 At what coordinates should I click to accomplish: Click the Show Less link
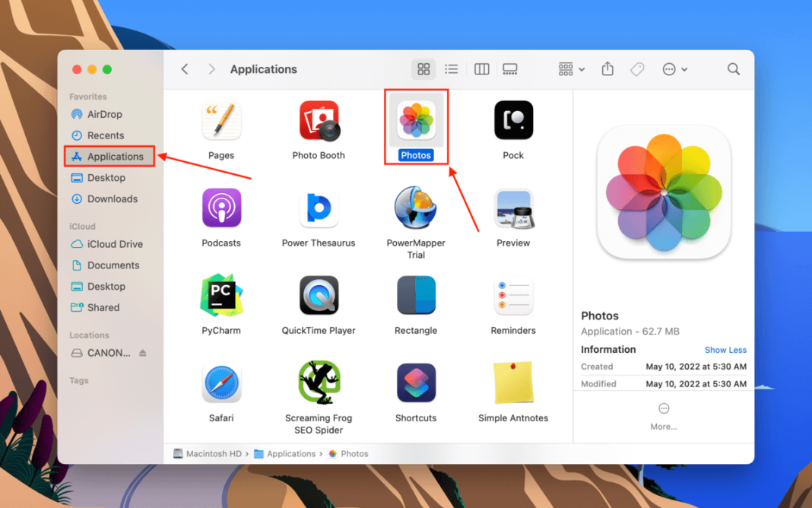[x=725, y=350]
